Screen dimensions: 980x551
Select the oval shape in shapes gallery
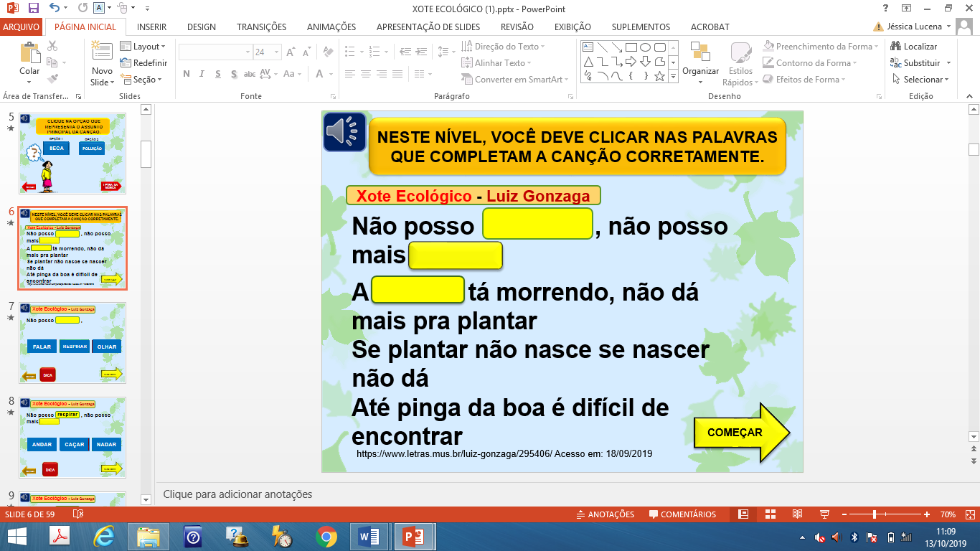click(x=645, y=47)
